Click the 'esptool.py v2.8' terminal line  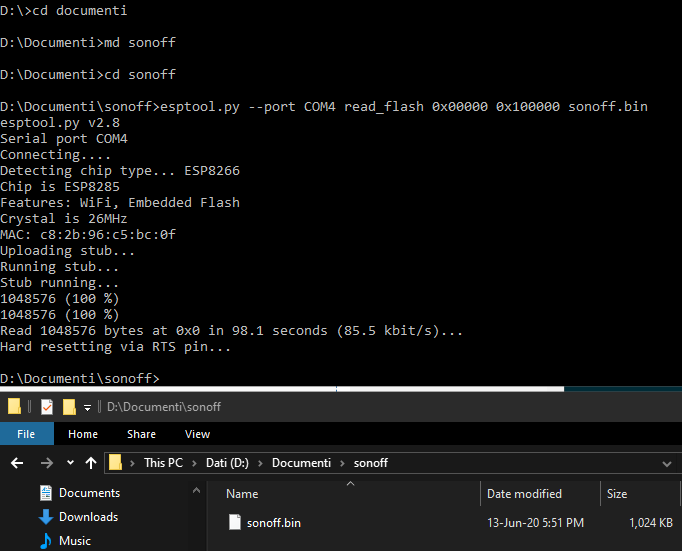pos(60,123)
